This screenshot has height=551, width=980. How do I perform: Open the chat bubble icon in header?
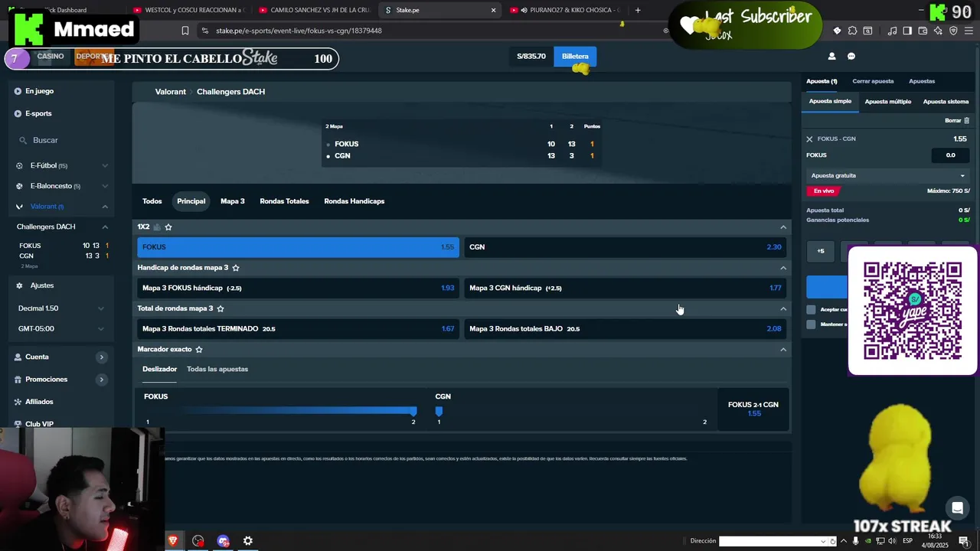pos(851,56)
